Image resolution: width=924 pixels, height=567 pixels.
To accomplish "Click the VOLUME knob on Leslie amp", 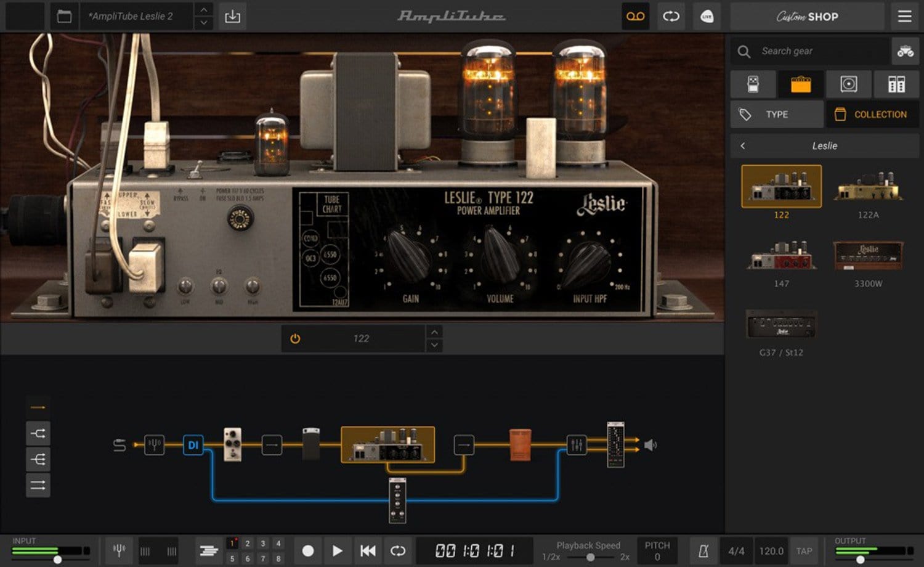I will pyautogui.click(x=500, y=255).
